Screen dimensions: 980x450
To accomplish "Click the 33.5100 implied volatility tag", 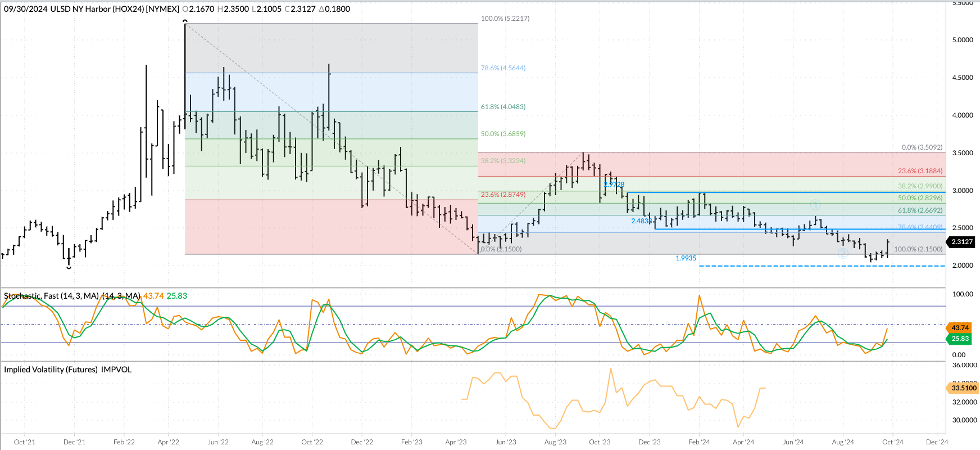I will point(963,388).
